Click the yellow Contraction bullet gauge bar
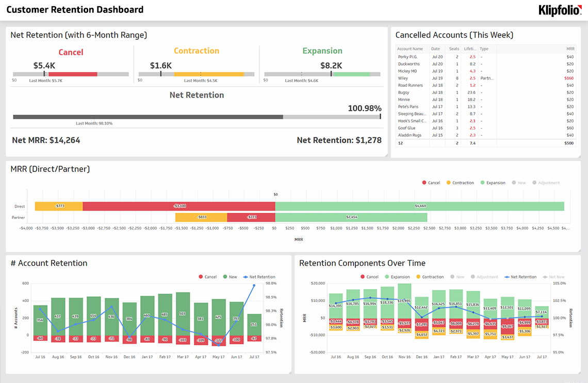This screenshot has width=588, height=383. pyautogui.click(x=209, y=74)
